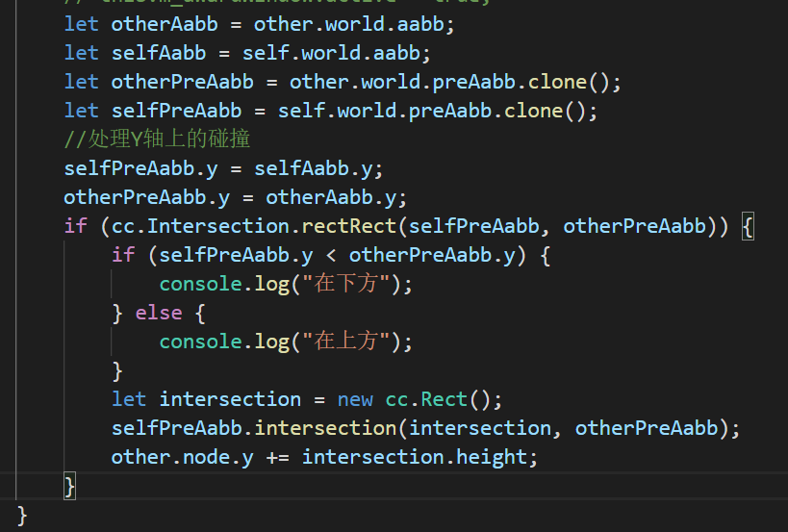
Task: Click the height property of intersection
Action: (491, 457)
